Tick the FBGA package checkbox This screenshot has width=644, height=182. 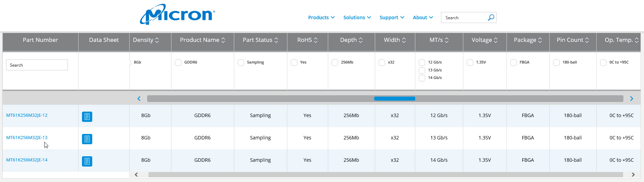(x=513, y=62)
